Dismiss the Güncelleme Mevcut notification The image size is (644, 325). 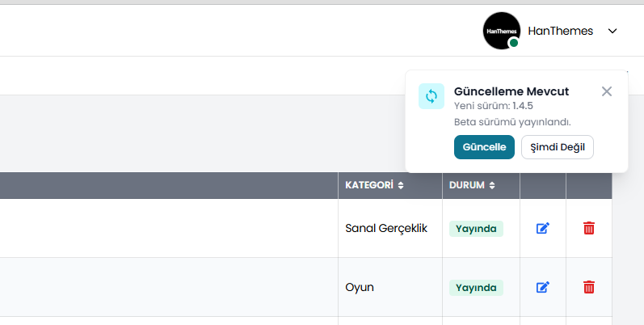click(607, 91)
